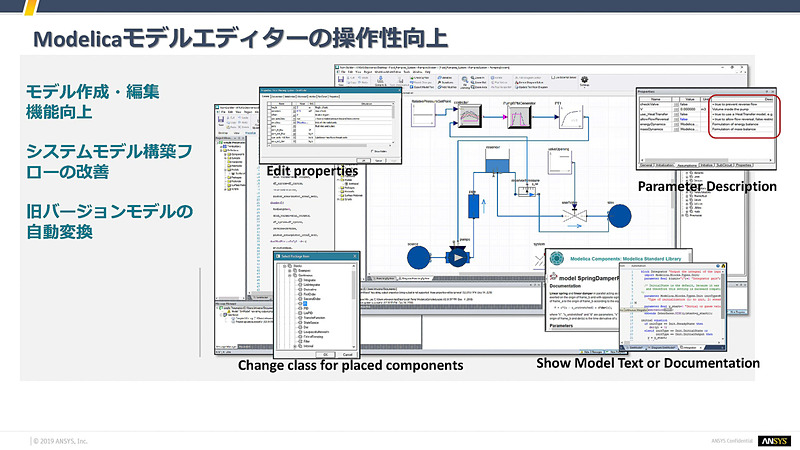
Task: Click the Save icon in the left background window
Action: (x=221, y=120)
